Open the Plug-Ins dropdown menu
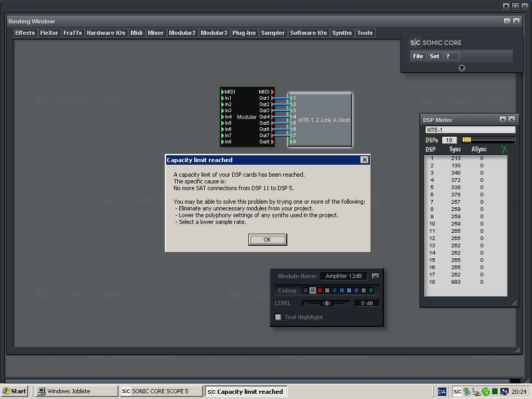This screenshot has width=532, height=399. click(x=244, y=33)
